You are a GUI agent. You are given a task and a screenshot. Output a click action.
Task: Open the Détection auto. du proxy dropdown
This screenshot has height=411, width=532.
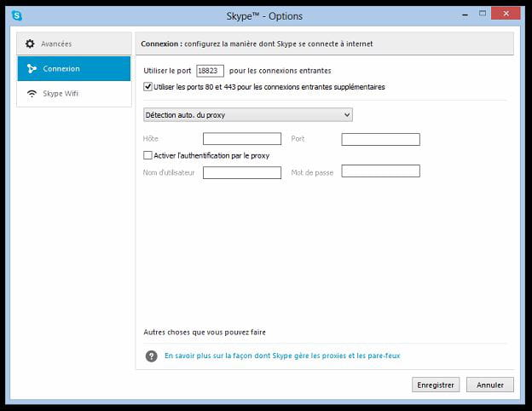(248, 115)
